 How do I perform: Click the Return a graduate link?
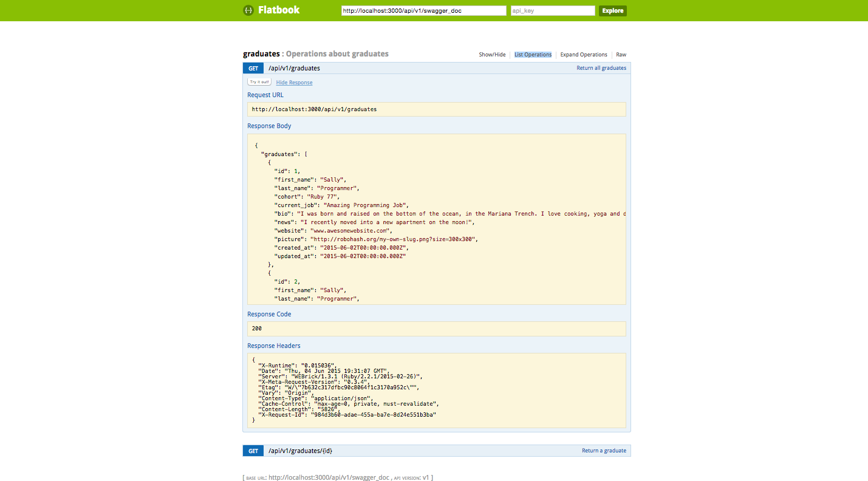click(x=604, y=450)
